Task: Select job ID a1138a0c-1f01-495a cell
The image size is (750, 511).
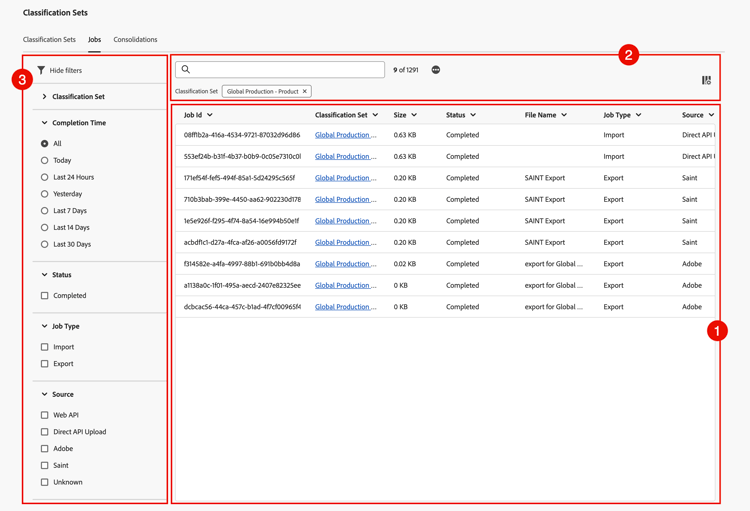Action: pyautogui.click(x=242, y=286)
